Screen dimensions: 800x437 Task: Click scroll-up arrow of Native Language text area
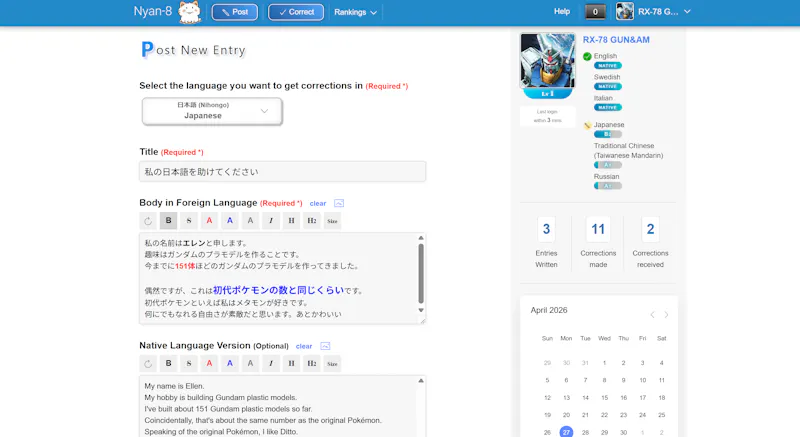(421, 381)
